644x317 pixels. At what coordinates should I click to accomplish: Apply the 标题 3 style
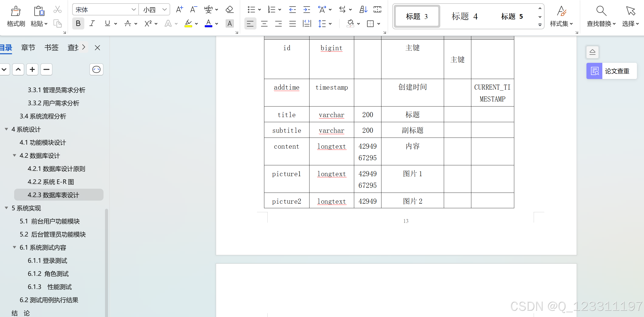click(x=417, y=16)
